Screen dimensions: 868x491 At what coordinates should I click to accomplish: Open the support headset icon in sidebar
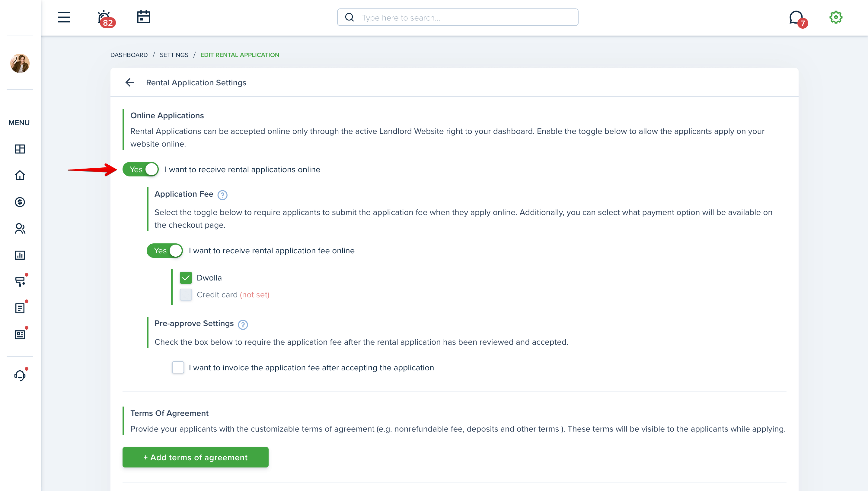(20, 375)
